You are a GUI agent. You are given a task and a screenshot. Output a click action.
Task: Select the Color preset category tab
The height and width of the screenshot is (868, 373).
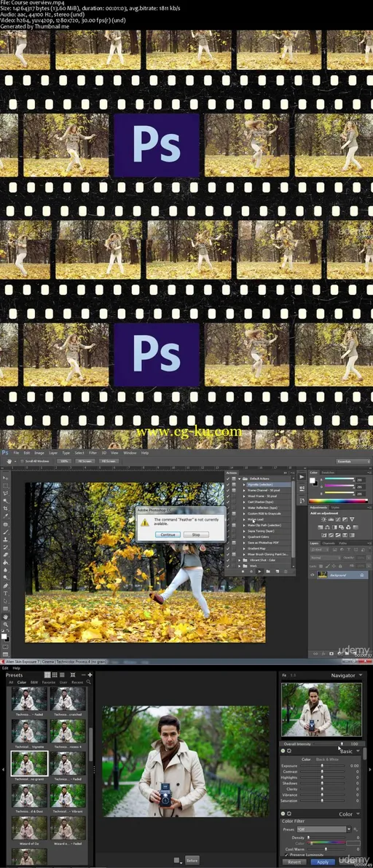(22, 682)
